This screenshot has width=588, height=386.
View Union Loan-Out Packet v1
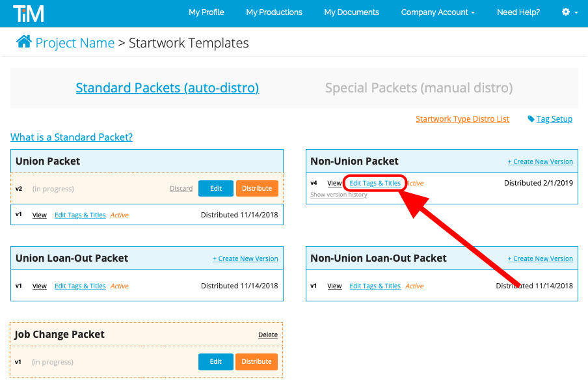40,286
